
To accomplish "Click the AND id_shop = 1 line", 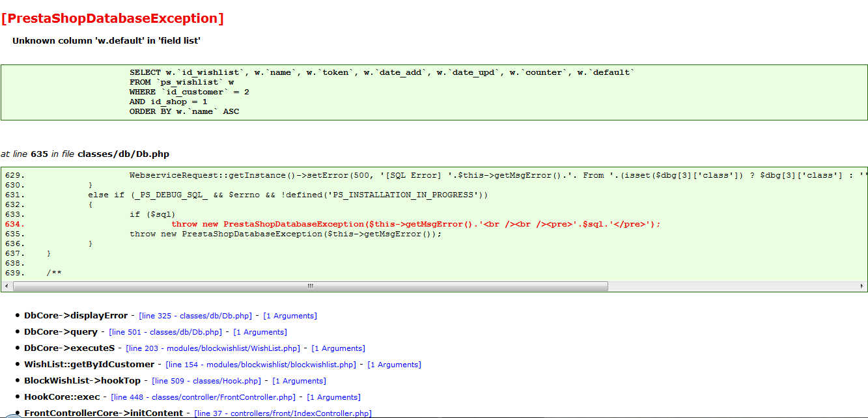I will (169, 102).
